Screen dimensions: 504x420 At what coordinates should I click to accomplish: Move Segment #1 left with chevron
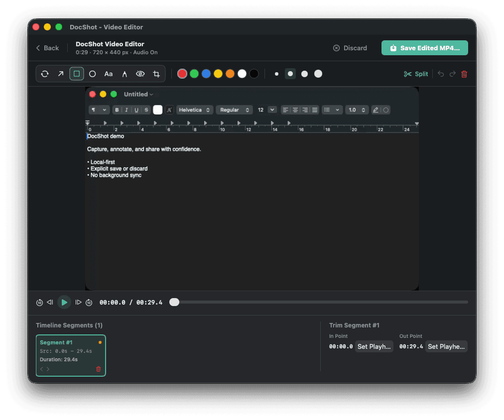(x=42, y=369)
